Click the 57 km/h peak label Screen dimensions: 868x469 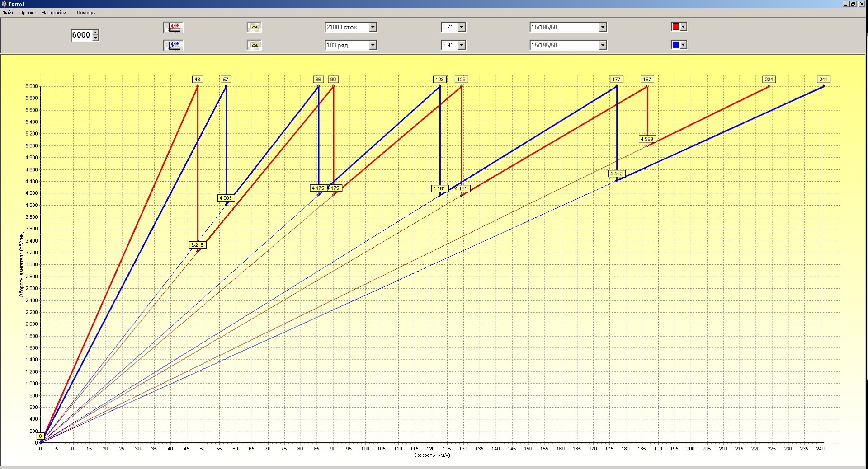(226, 80)
